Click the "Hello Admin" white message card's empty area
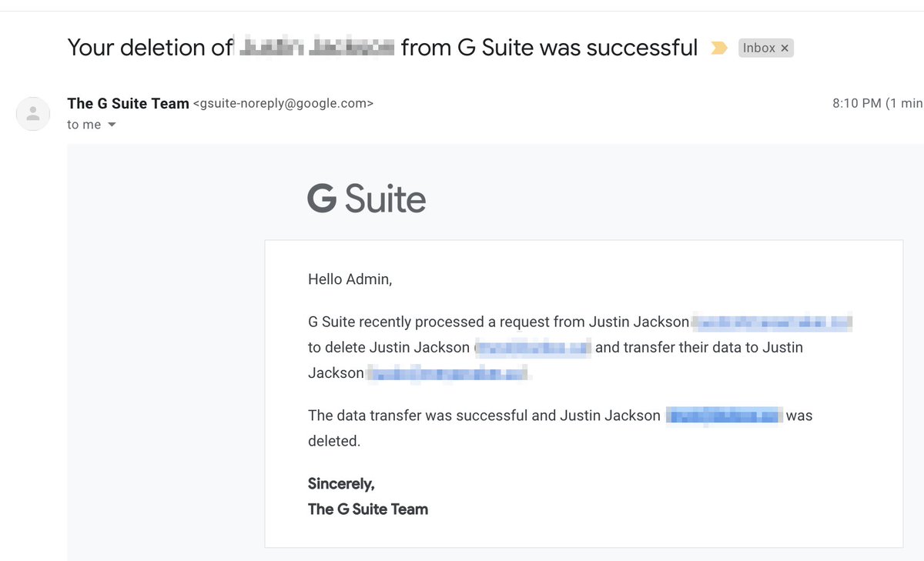Viewport: 924px width, 561px height. 693,493
